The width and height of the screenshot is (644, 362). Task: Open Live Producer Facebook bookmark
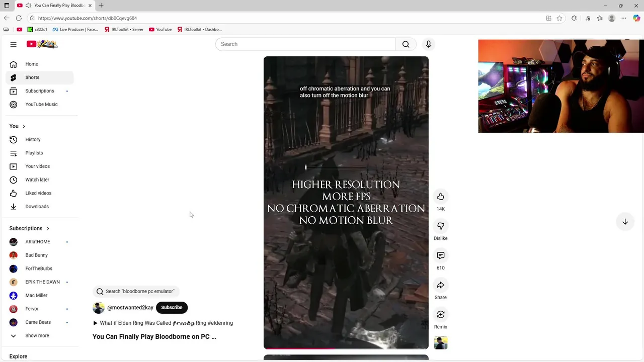75,30
